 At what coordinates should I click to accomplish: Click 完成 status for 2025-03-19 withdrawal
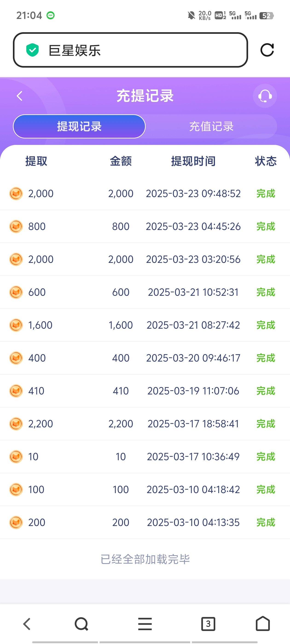[x=266, y=391]
